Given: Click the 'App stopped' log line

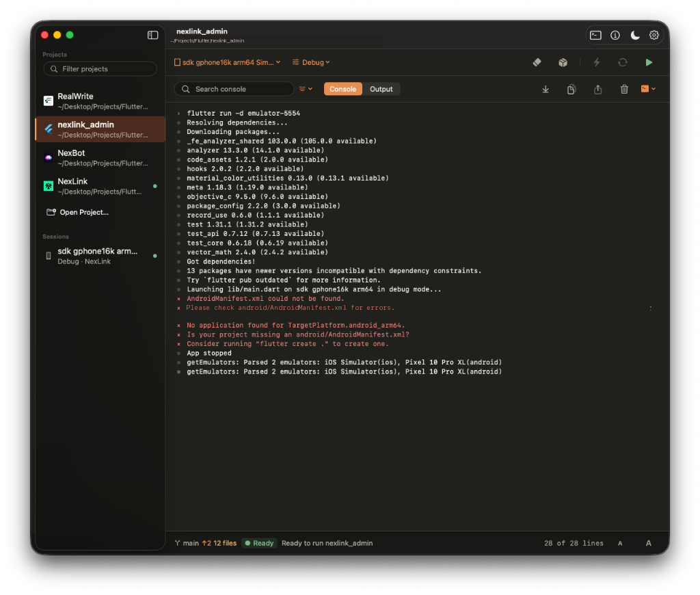Looking at the screenshot, I should pos(209,353).
